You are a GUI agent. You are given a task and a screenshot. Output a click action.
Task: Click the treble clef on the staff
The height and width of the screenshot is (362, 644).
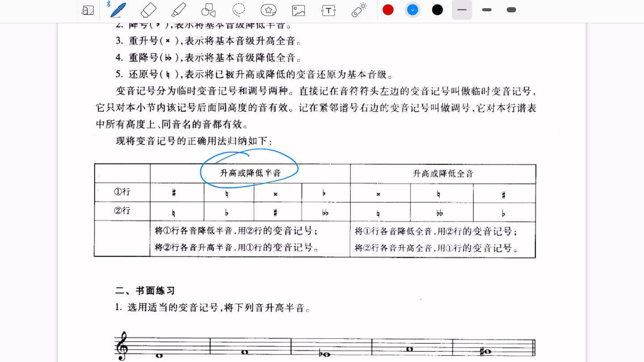pyautogui.click(x=122, y=347)
